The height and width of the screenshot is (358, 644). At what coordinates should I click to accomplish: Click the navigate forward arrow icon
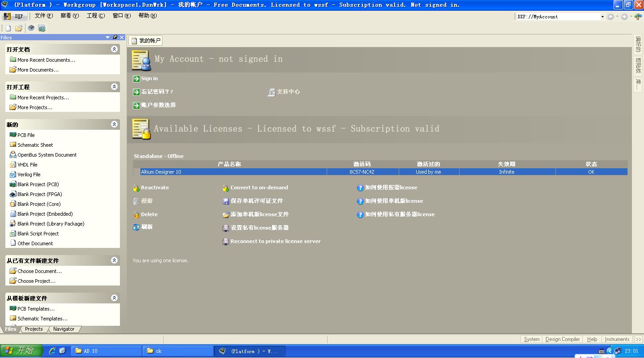pyautogui.click(x=624, y=17)
